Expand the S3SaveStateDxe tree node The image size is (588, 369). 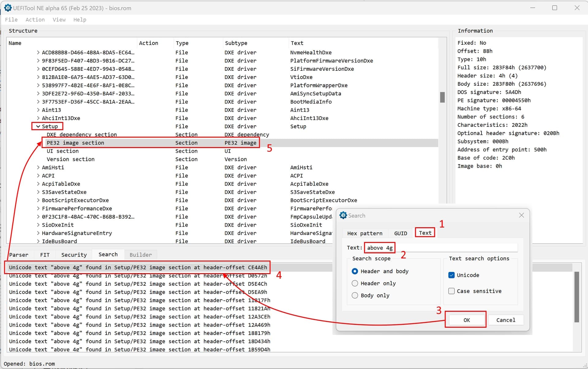point(38,192)
